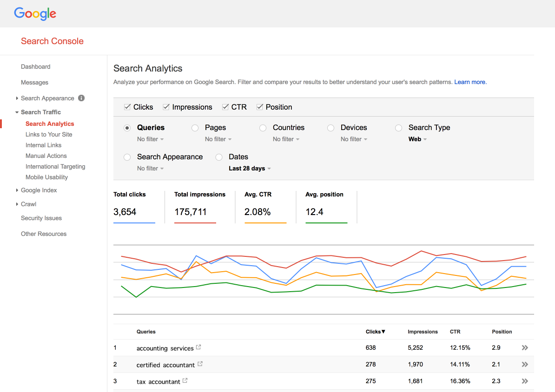Open the Search Console title link

click(52, 41)
